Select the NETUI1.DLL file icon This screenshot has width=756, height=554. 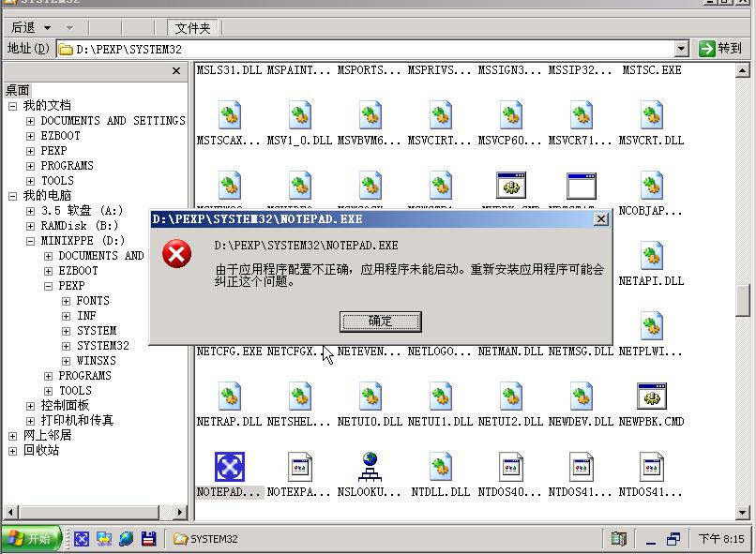pos(441,397)
